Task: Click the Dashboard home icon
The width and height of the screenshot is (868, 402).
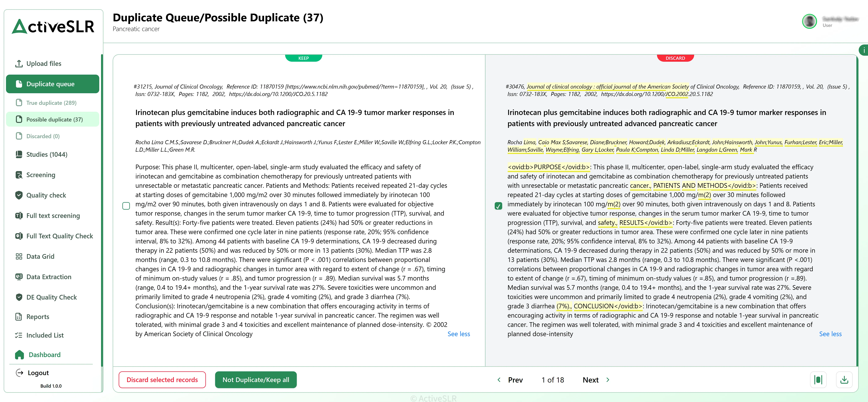Action: point(19,355)
